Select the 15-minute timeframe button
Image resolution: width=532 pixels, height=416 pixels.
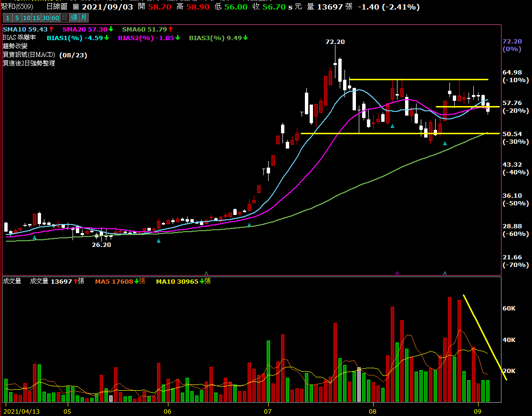pos(36,18)
